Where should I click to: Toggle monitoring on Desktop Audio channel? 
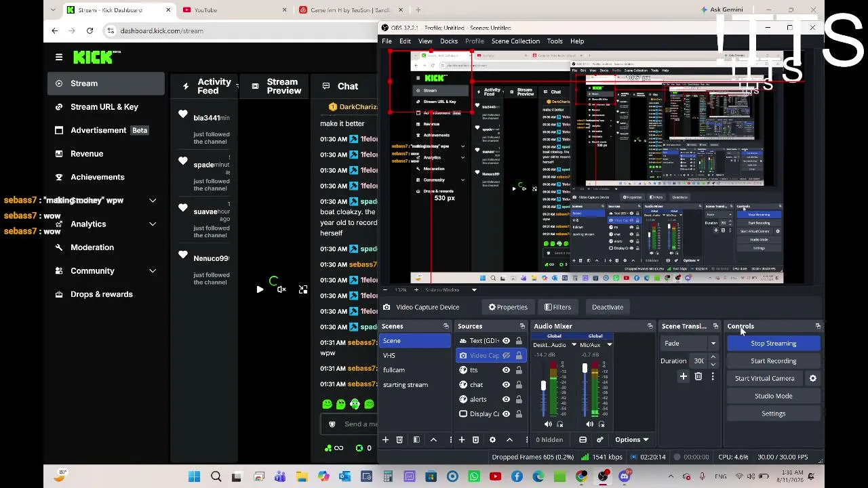[560, 424]
